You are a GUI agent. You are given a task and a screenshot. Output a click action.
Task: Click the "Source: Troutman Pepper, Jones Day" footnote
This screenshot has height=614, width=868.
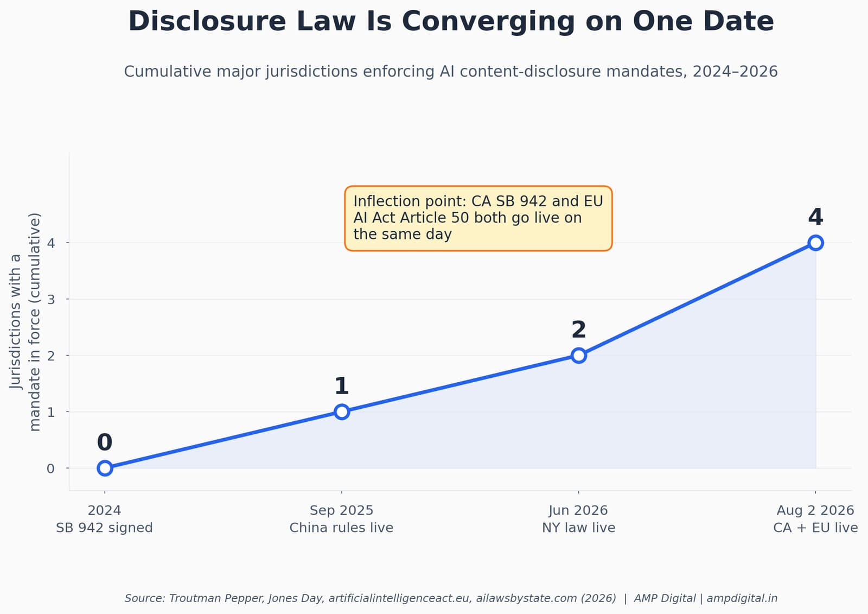tap(371, 598)
